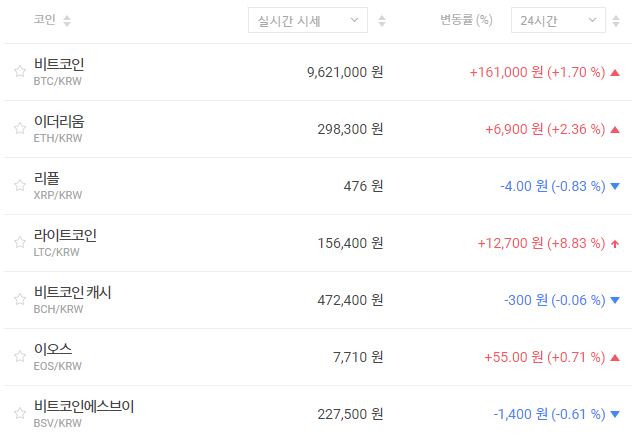Open the 24-hour period dropdown
The image size is (632, 439).
557,20
